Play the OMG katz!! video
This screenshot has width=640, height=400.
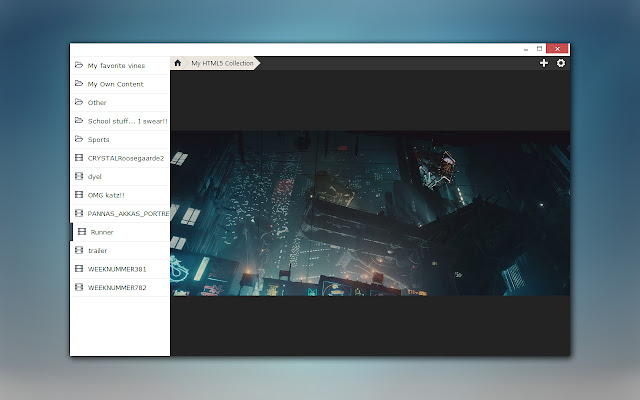120,195
